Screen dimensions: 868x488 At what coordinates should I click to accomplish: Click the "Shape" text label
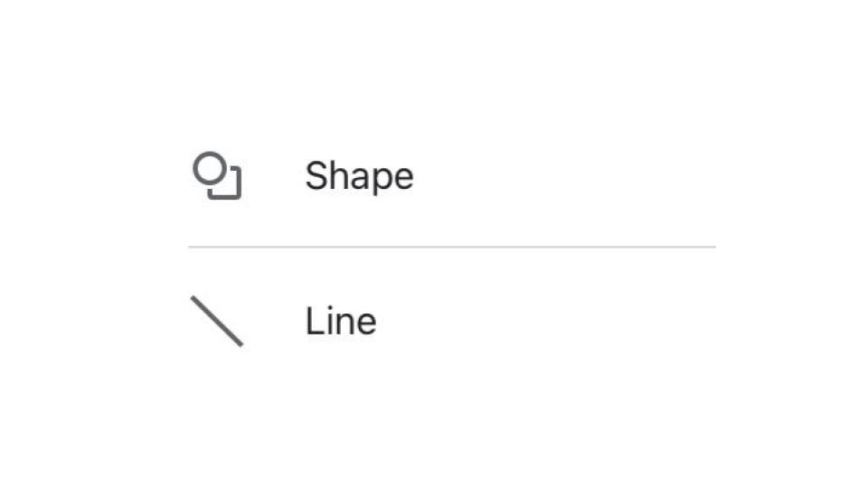point(359,176)
